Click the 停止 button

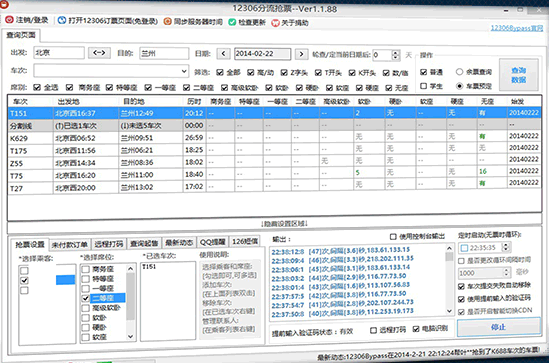tap(499, 327)
